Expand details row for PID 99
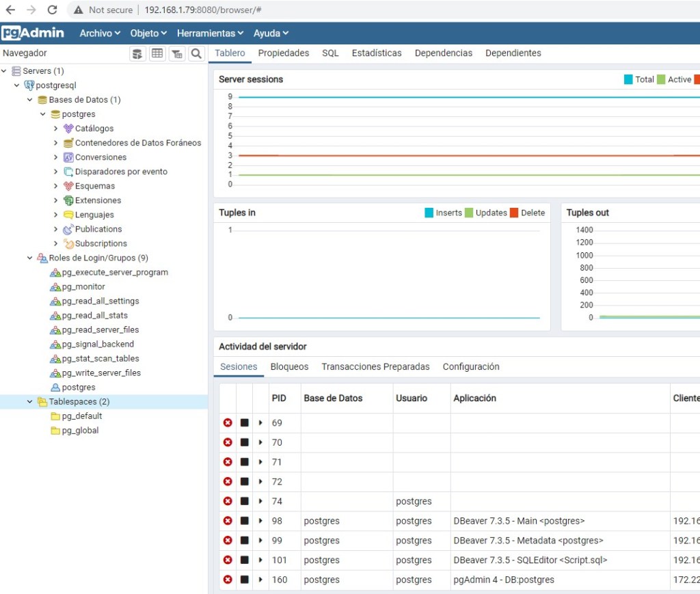The image size is (700, 594). 260,541
